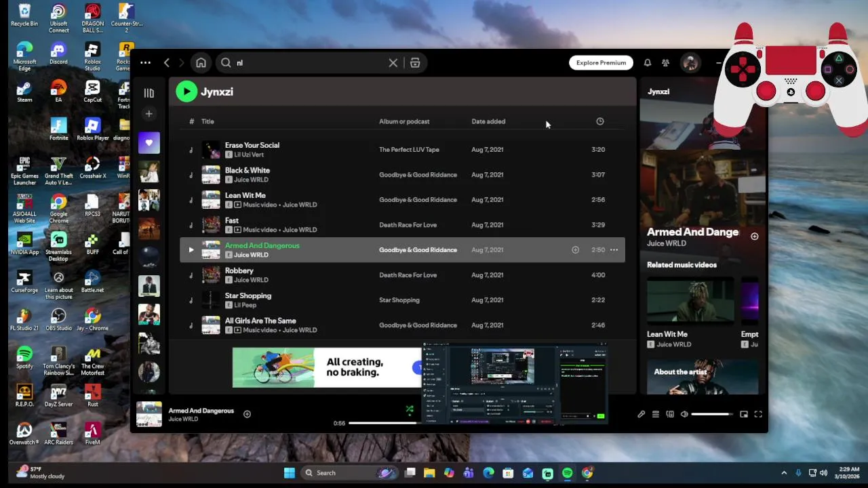The height and width of the screenshot is (488, 868).
Task: Click the Title column header
Action: (208, 121)
